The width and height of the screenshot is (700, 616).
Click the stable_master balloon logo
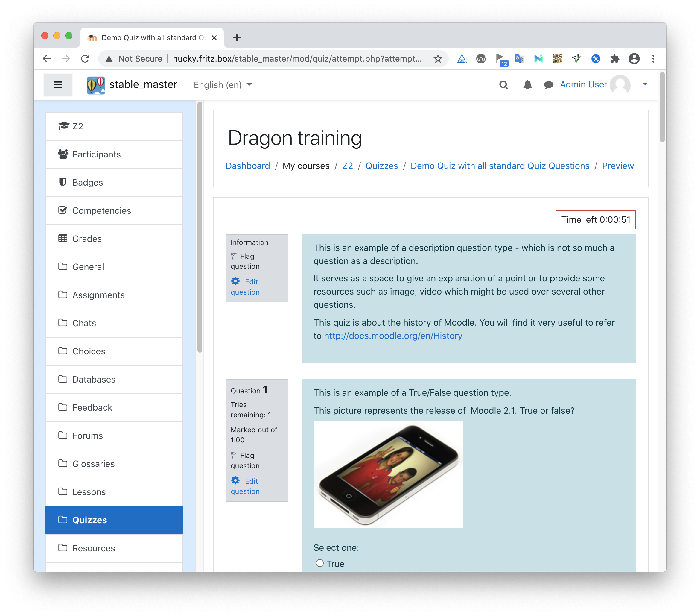pyautogui.click(x=96, y=85)
